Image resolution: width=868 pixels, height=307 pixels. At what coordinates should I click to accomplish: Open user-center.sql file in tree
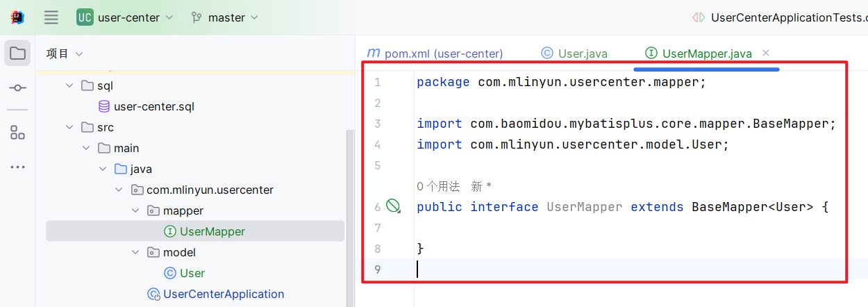pos(153,106)
